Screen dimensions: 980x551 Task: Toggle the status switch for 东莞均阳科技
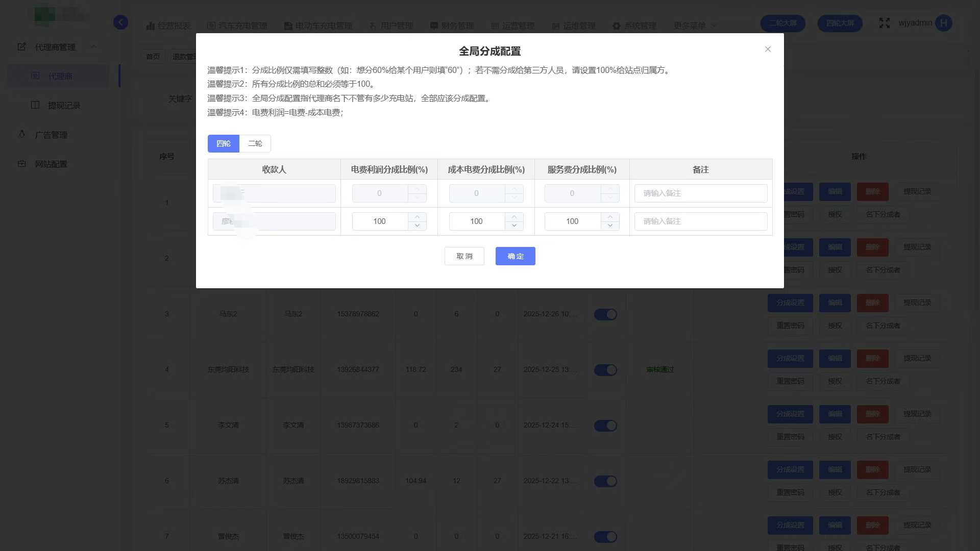(x=605, y=370)
